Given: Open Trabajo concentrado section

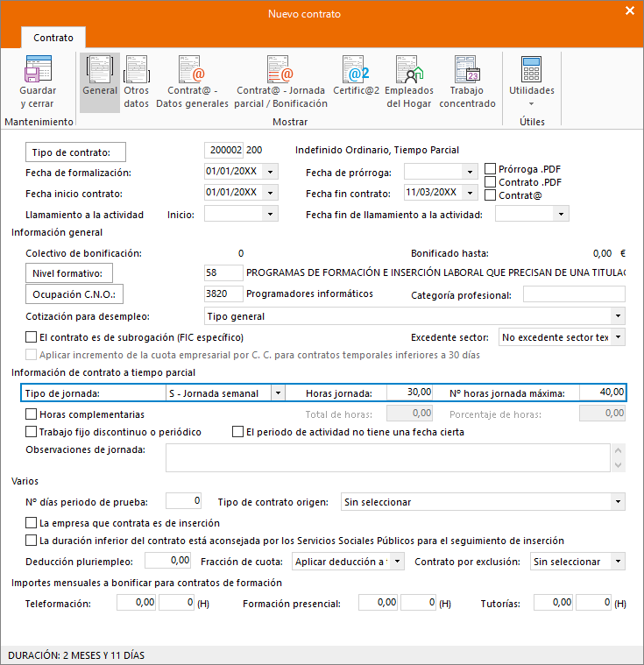Looking at the screenshot, I should click(467, 81).
